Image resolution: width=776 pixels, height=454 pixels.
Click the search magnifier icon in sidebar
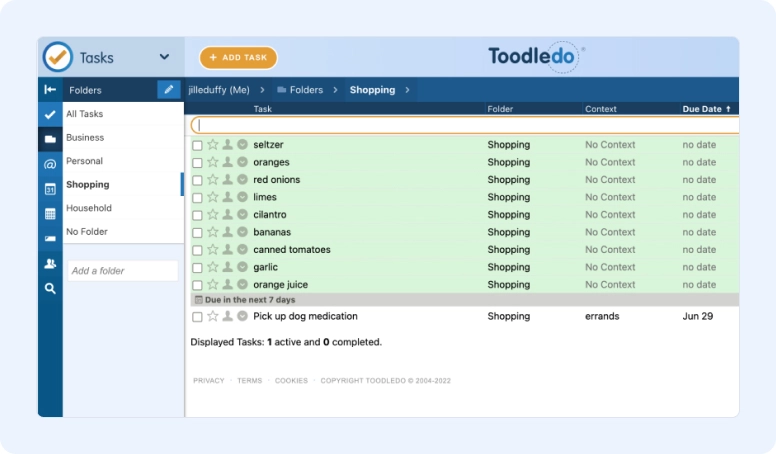click(50, 288)
